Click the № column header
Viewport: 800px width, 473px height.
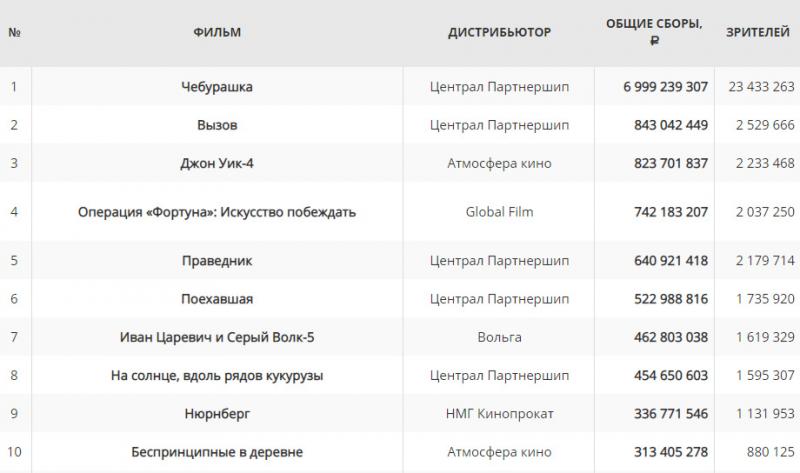pos(14,32)
